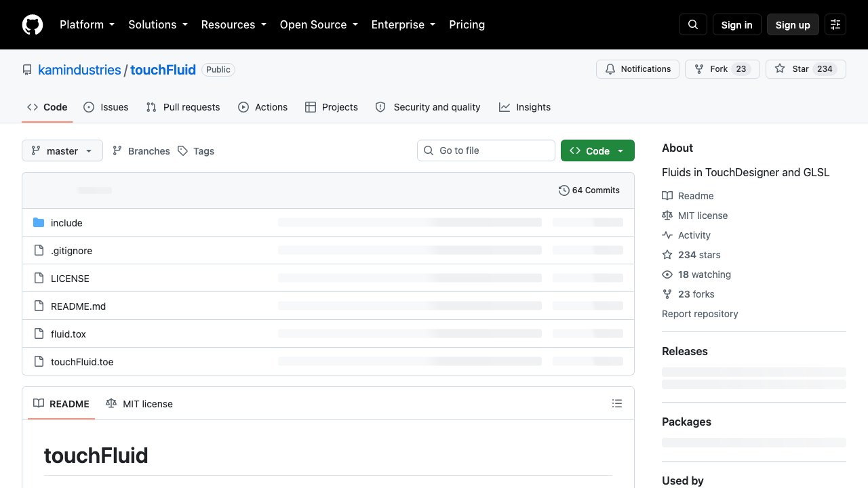This screenshot has height=488, width=868.
Task: Open the Releases section link
Action: point(685,351)
